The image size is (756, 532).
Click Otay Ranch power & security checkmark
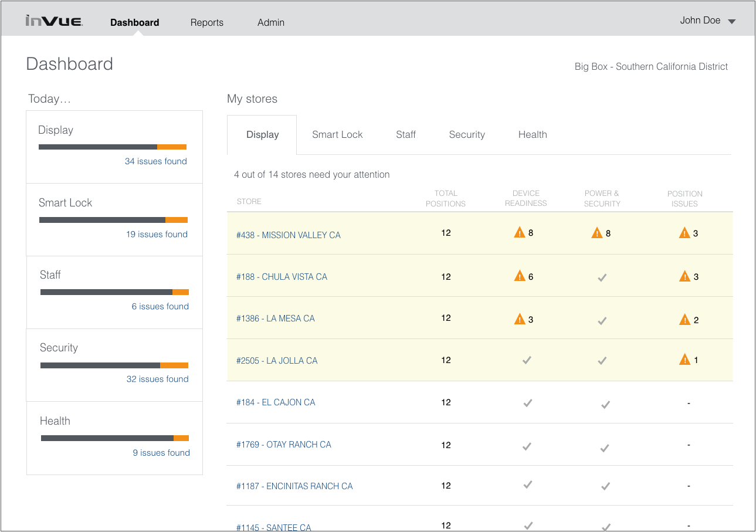605,448
